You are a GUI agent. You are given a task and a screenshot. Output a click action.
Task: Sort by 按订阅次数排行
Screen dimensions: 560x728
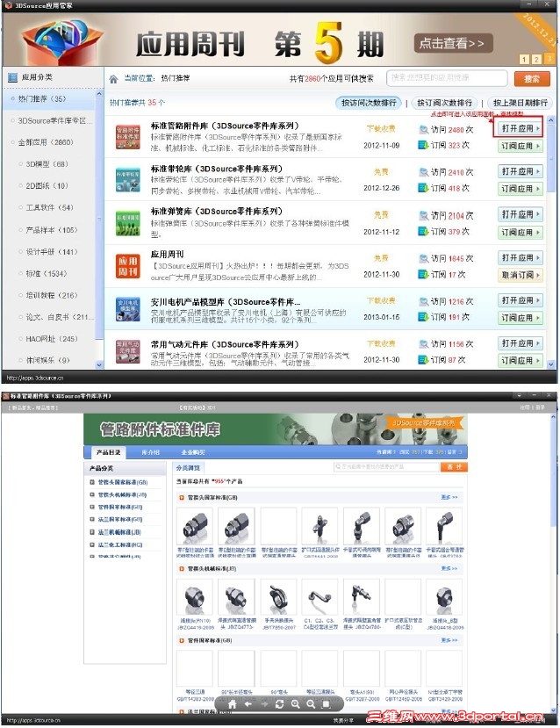point(444,103)
